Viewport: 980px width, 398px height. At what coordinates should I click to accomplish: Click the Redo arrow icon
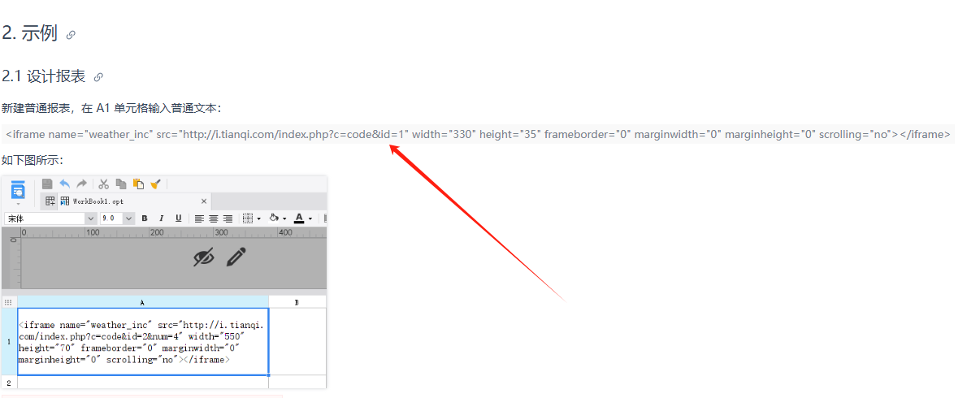(x=81, y=184)
